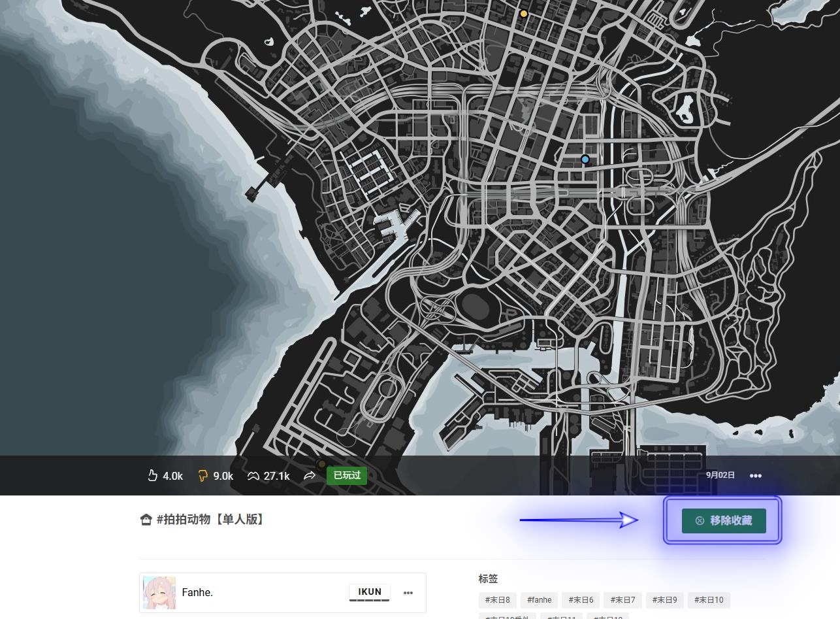Click the Fanhe. avatar image
This screenshot has height=619, width=840.
[159, 593]
